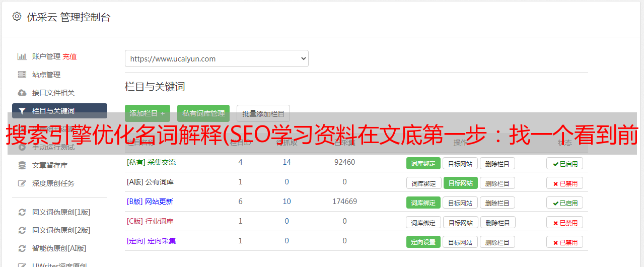Click 词库绑定 for the 网站更新 row
This screenshot has width=644, height=267.
(423, 203)
